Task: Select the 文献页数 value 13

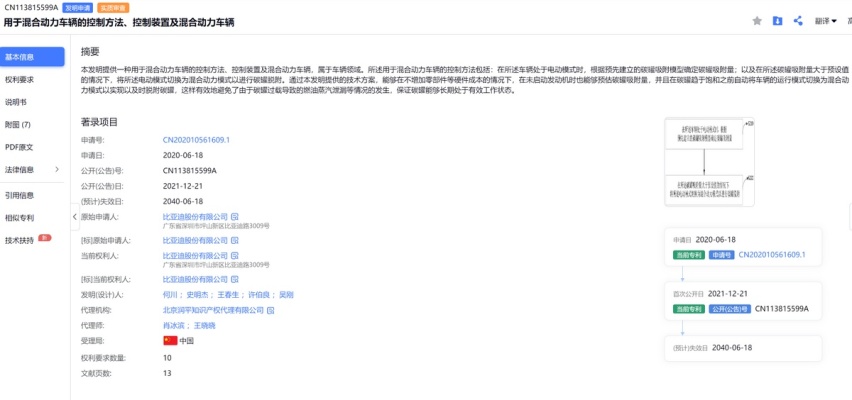Action: pyautogui.click(x=167, y=373)
